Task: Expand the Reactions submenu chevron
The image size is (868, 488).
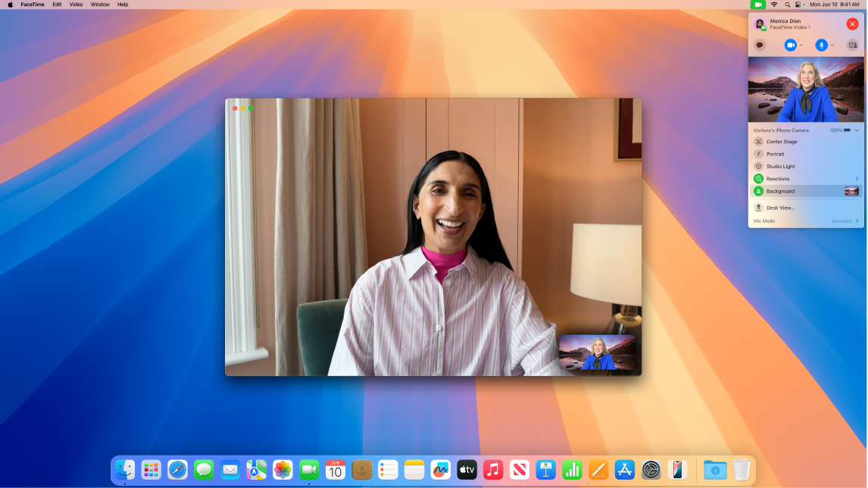Action: [x=857, y=179]
